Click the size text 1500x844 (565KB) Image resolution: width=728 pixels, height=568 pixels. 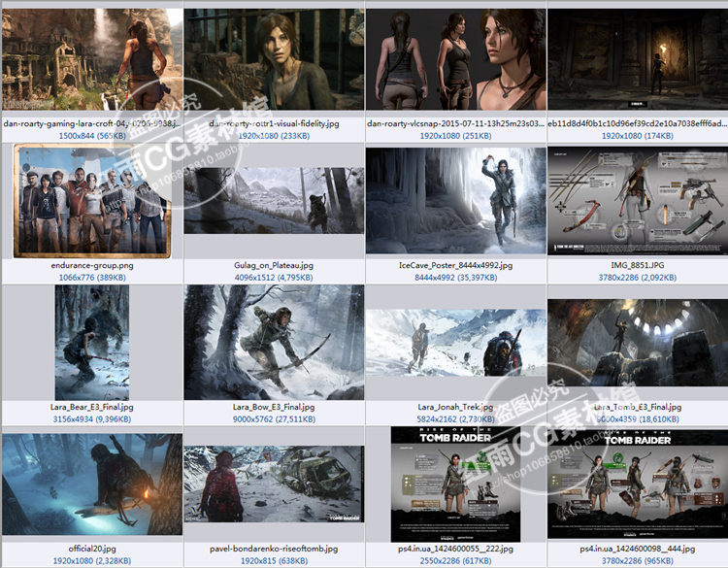point(92,136)
